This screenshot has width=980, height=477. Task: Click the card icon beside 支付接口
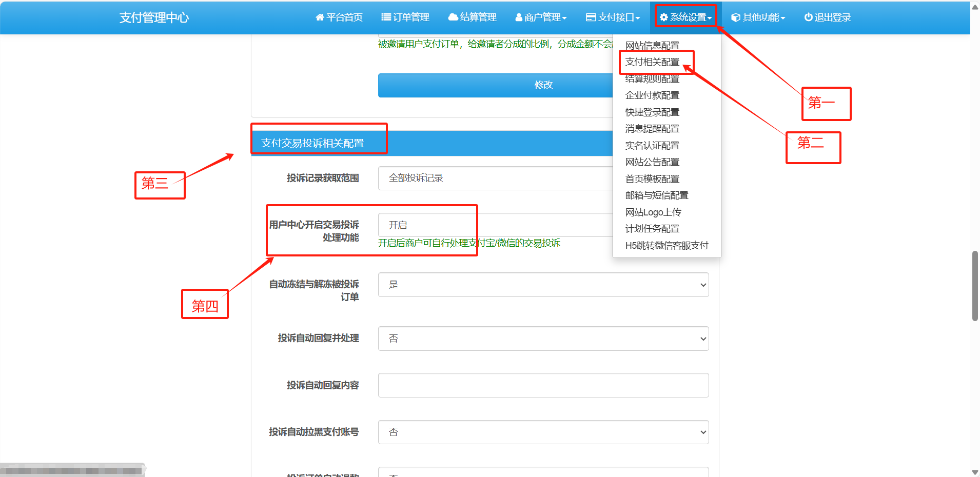point(591,17)
